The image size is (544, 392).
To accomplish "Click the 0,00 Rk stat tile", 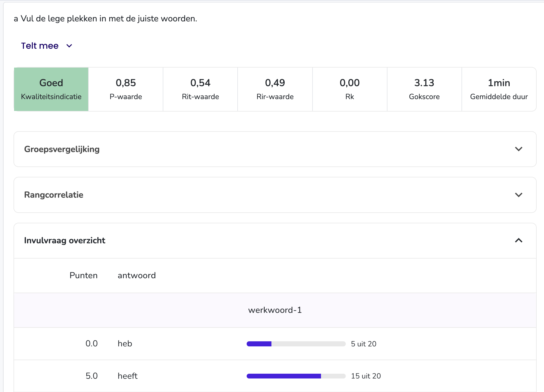I will (350, 89).
